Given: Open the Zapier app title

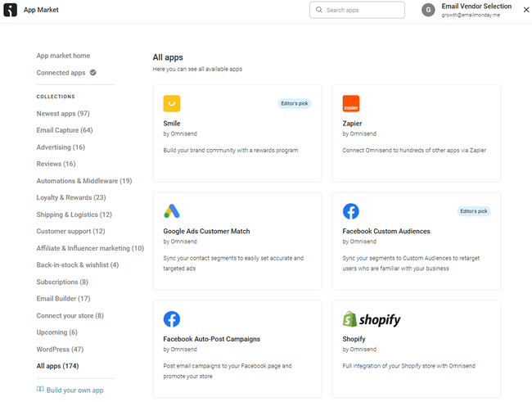Looking at the screenshot, I should [x=352, y=124].
